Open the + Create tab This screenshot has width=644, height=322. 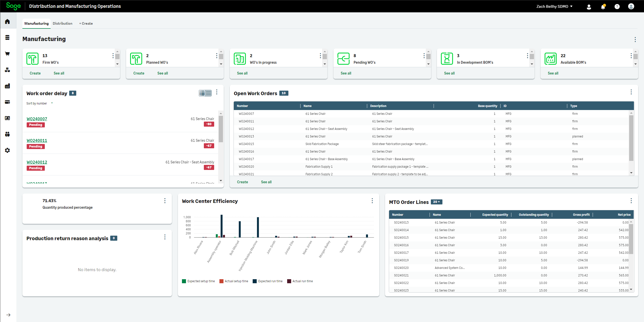[x=86, y=23]
